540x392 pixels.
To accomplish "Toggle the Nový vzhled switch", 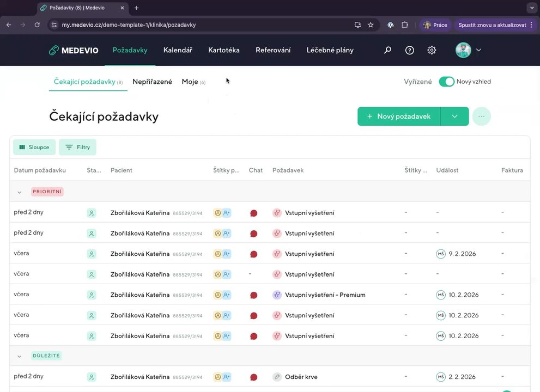I will 447,82.
